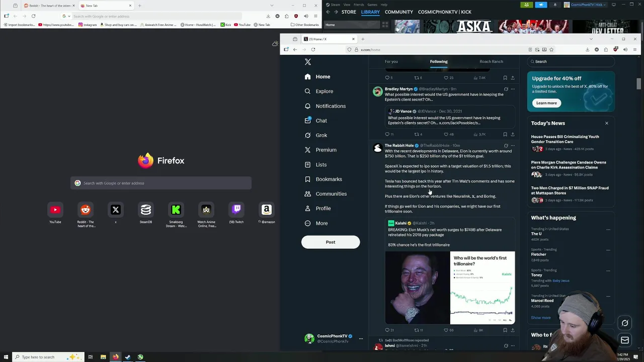The height and width of the screenshot is (362, 644).
Task: Open Chat in X sidebar
Action: coord(315,121)
